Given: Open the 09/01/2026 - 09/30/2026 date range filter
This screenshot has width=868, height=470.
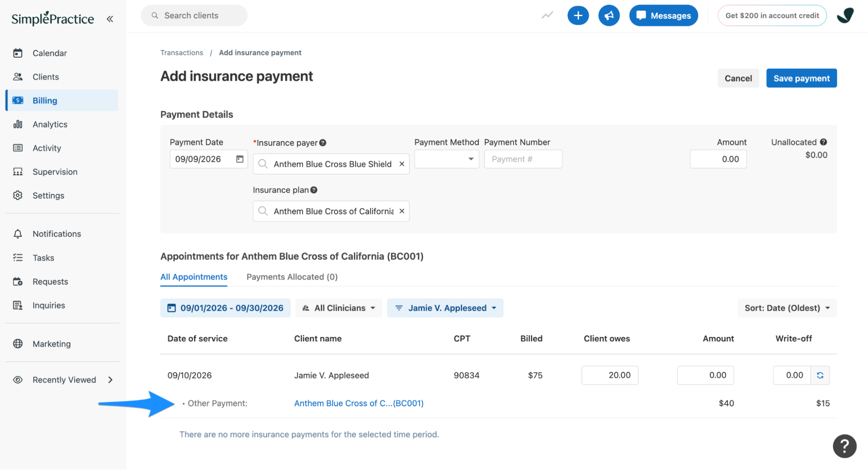Looking at the screenshot, I should (225, 308).
